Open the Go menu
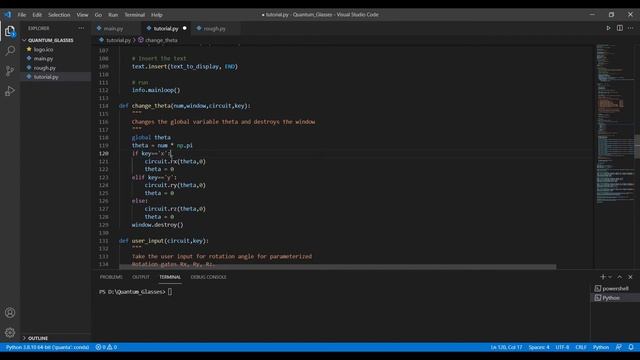This screenshot has width=640, height=360. (x=98, y=15)
